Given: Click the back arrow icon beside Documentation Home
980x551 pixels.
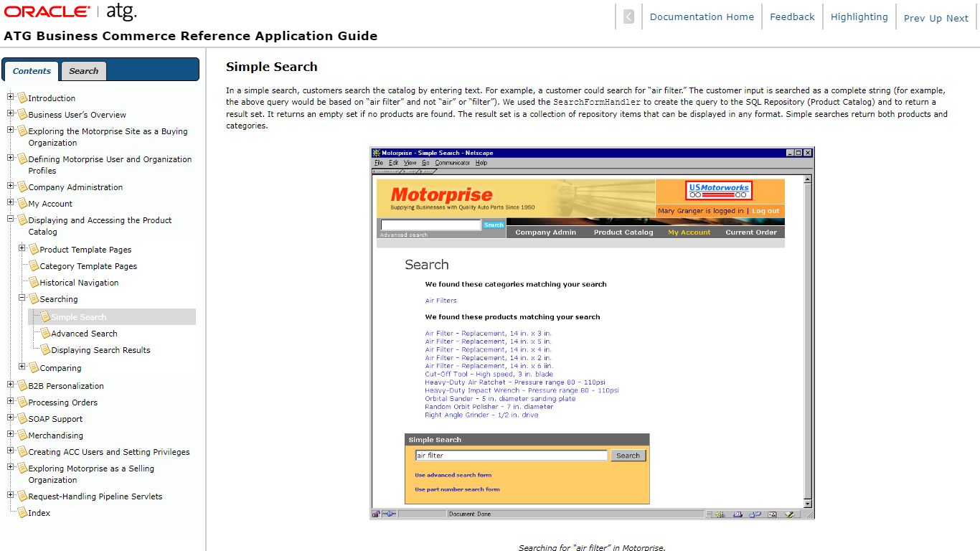Looking at the screenshot, I should [628, 17].
